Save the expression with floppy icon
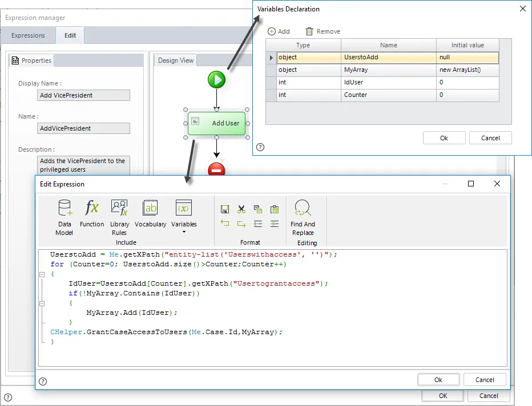 click(224, 209)
